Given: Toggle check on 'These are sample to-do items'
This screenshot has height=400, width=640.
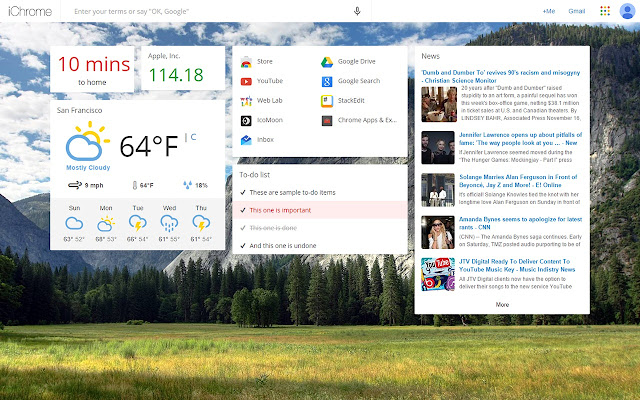Looking at the screenshot, I should [x=243, y=192].
